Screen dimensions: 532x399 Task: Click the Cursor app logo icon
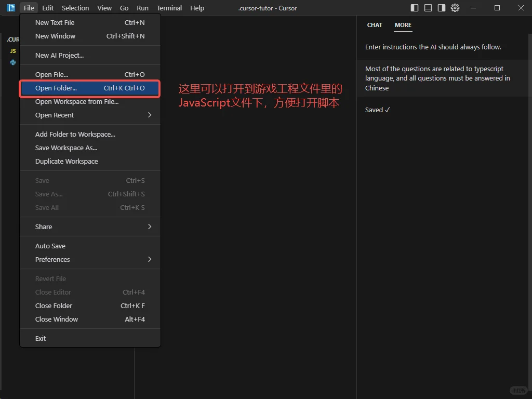11,8
